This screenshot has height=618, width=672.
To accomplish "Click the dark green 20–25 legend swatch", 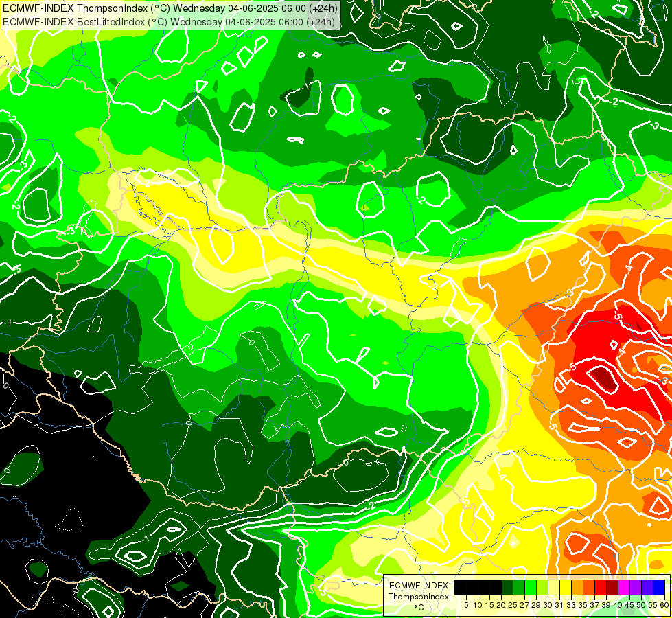I will click(x=507, y=588).
